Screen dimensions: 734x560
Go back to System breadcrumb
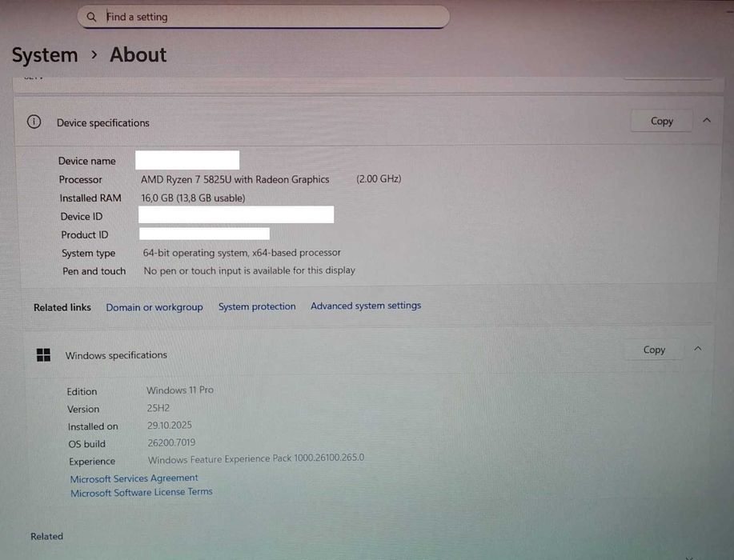point(45,55)
